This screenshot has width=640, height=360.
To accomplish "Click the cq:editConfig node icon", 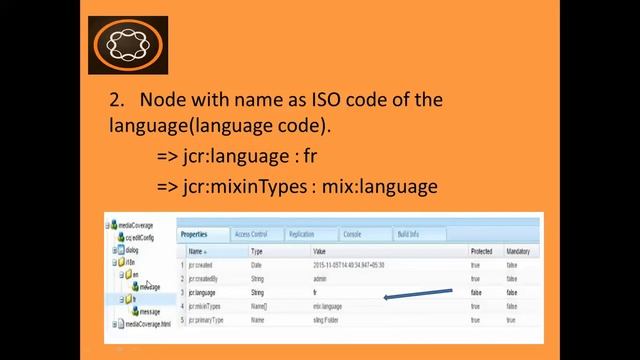I will coord(121,237).
